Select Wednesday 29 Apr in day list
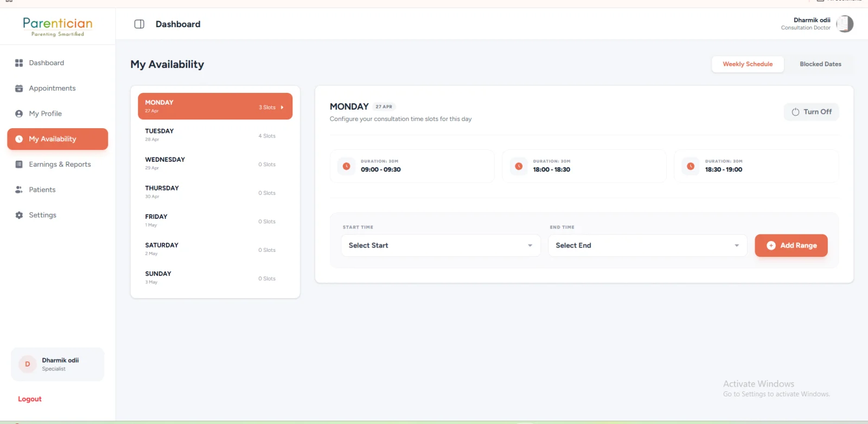The width and height of the screenshot is (868, 424). (215, 163)
